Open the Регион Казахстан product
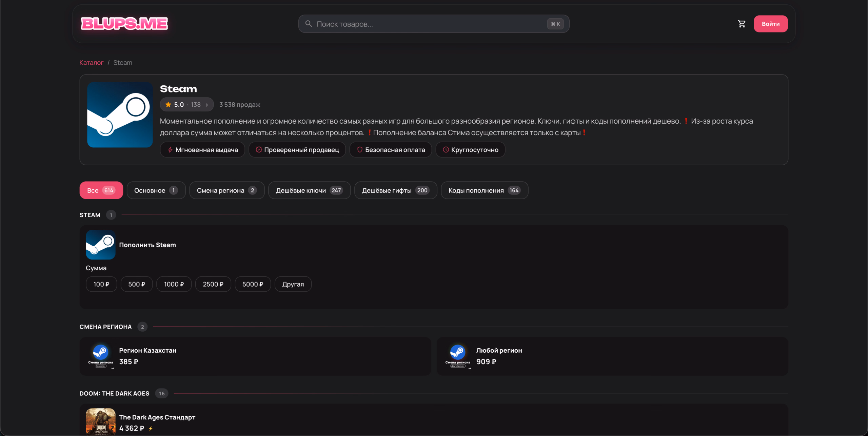Screen dimensions: 868x436 255,356
